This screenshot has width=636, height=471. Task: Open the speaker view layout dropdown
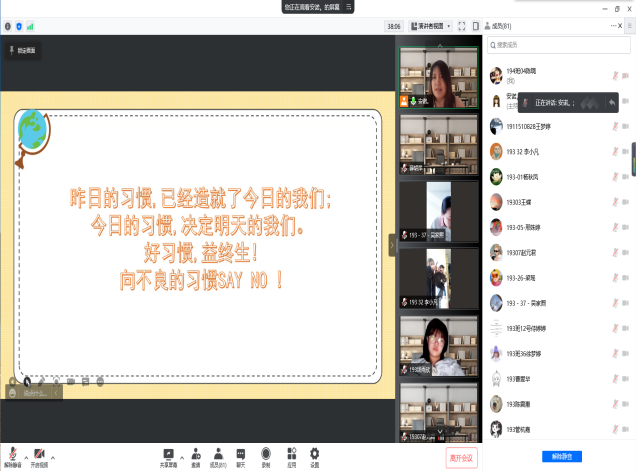tap(432, 26)
